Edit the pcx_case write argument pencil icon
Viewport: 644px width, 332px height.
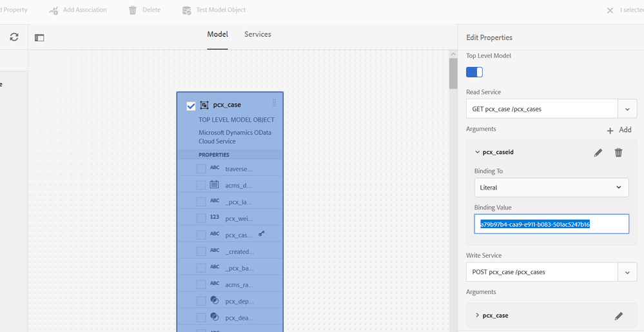point(618,316)
